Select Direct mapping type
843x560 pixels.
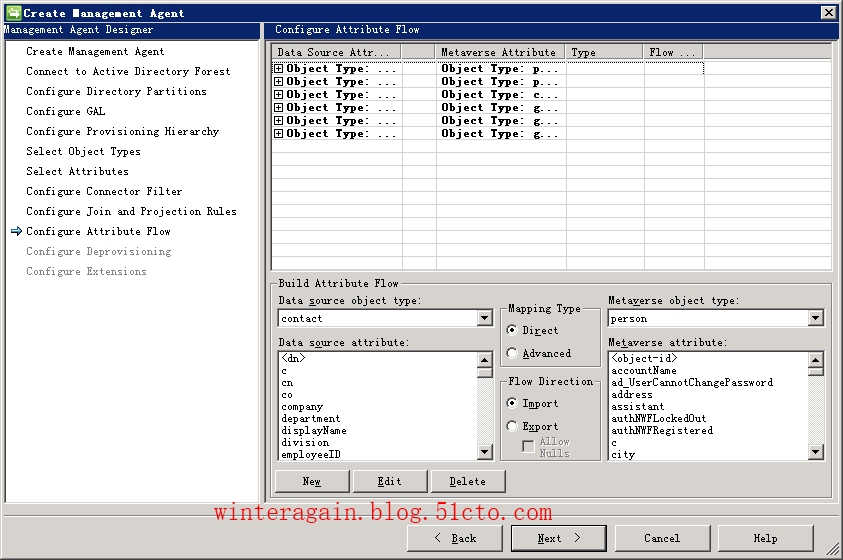(x=512, y=330)
